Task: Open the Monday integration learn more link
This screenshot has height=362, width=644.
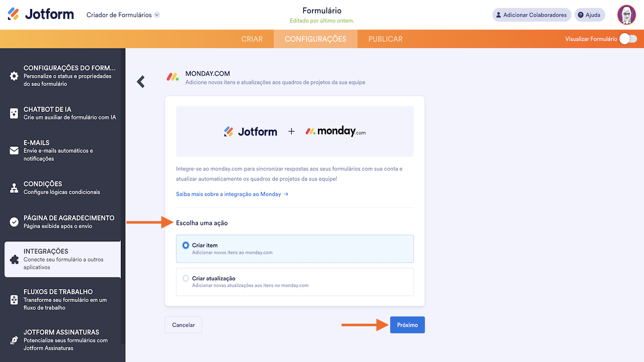Action: 231,194
